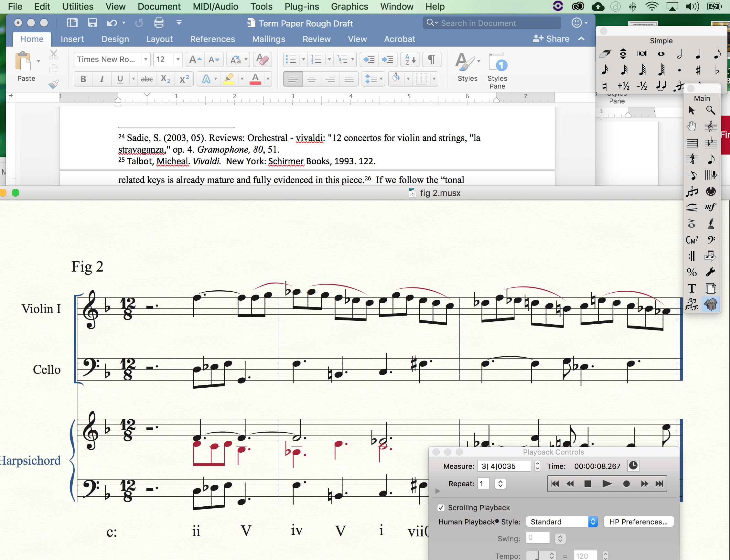
Task: Switch to the References tab
Action: click(x=212, y=39)
